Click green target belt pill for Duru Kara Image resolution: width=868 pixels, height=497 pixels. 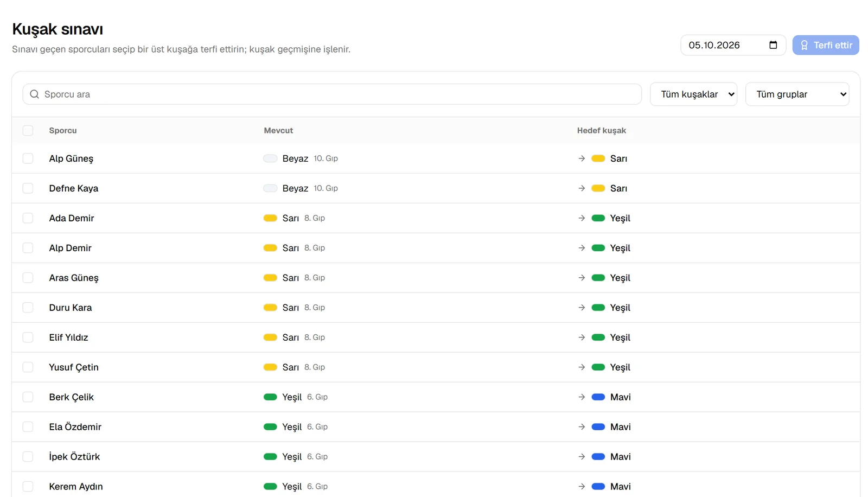tap(598, 308)
